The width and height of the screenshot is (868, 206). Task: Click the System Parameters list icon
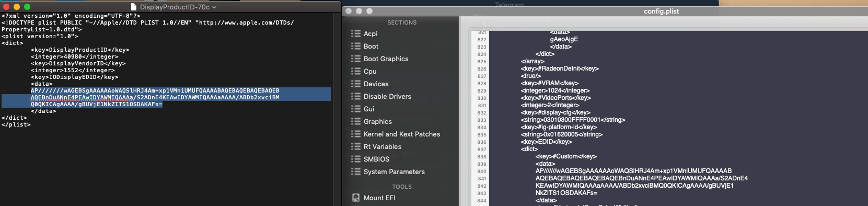coord(356,171)
